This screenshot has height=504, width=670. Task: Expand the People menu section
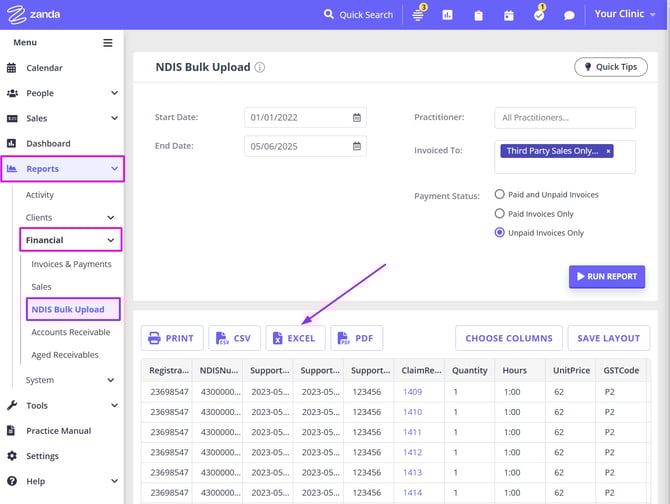click(62, 93)
